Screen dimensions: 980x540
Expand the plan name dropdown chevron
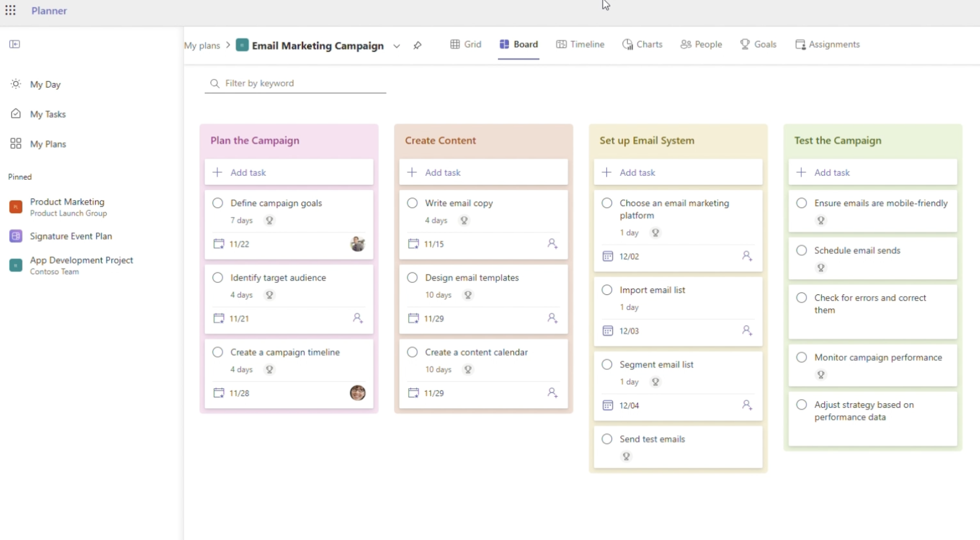tap(397, 46)
